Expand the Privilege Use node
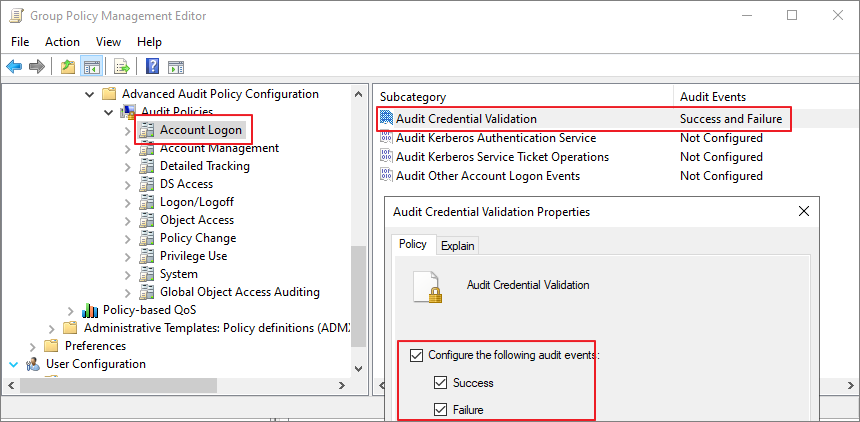860x422 pixels. (127, 256)
